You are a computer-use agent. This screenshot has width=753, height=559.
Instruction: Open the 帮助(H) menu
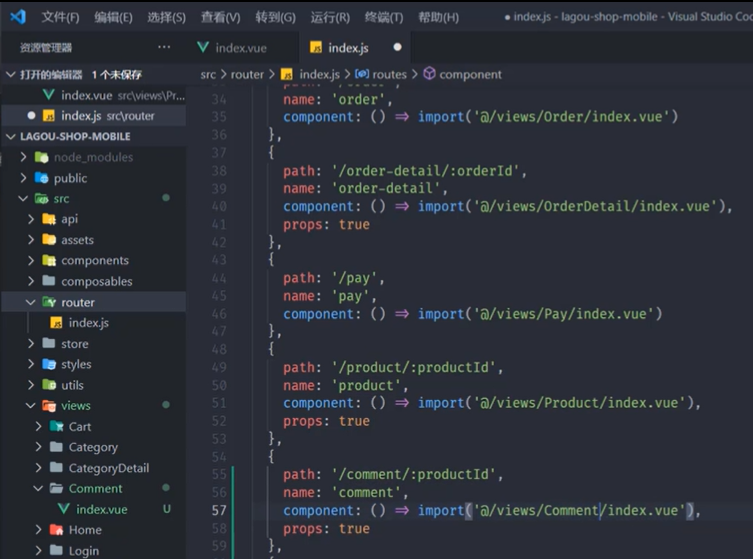[438, 17]
